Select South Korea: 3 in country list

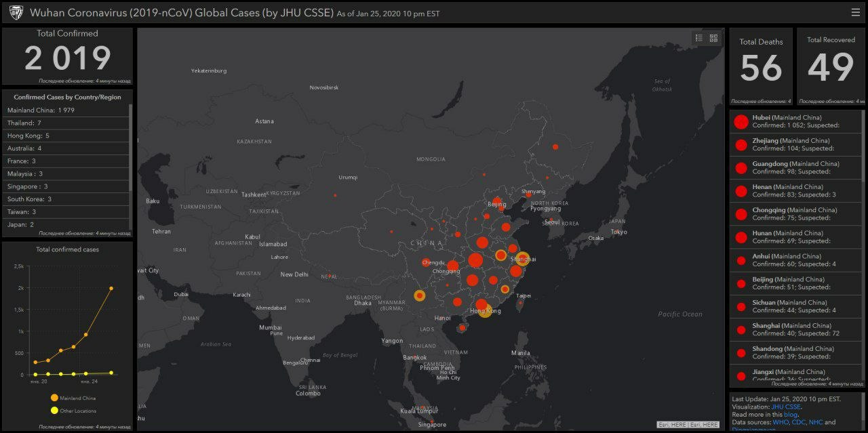click(x=66, y=199)
